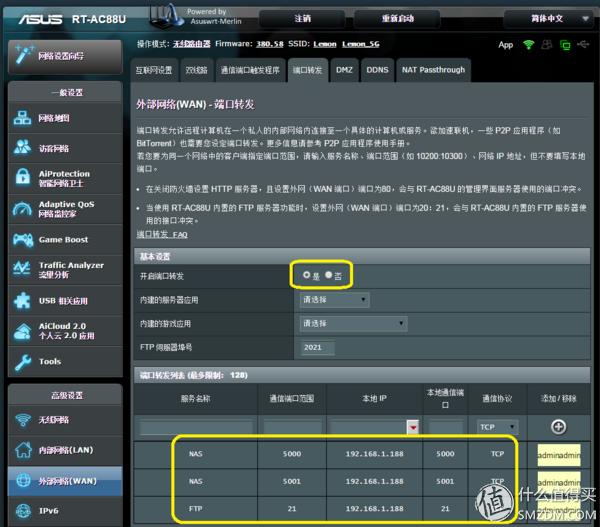
Task: Click the guest users status icon
Action: coord(546,45)
